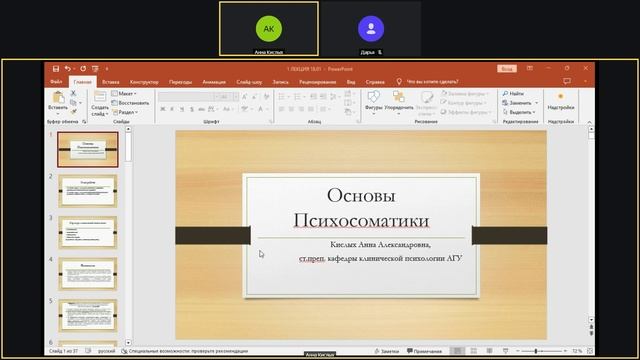Fit slide to current window icon
This screenshot has height=360, width=640.
point(589,351)
